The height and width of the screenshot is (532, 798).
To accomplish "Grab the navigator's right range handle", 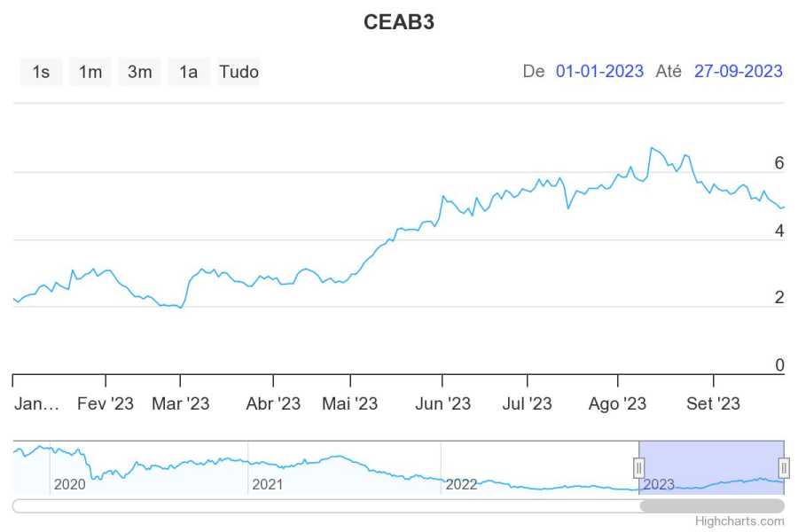I will 784,467.
